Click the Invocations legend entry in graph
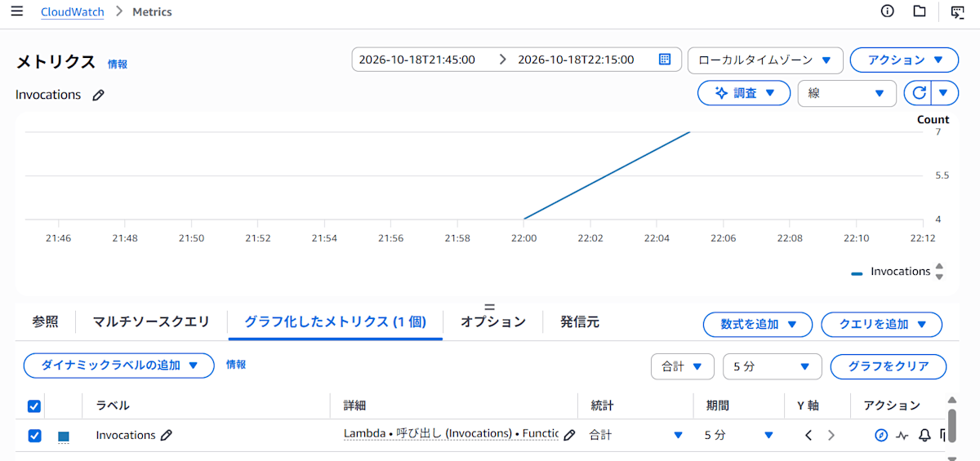This screenshot has width=980, height=461. tap(891, 272)
